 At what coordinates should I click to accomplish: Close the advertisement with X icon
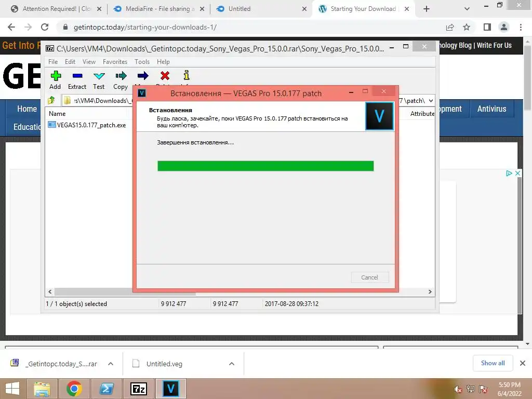pos(518,173)
